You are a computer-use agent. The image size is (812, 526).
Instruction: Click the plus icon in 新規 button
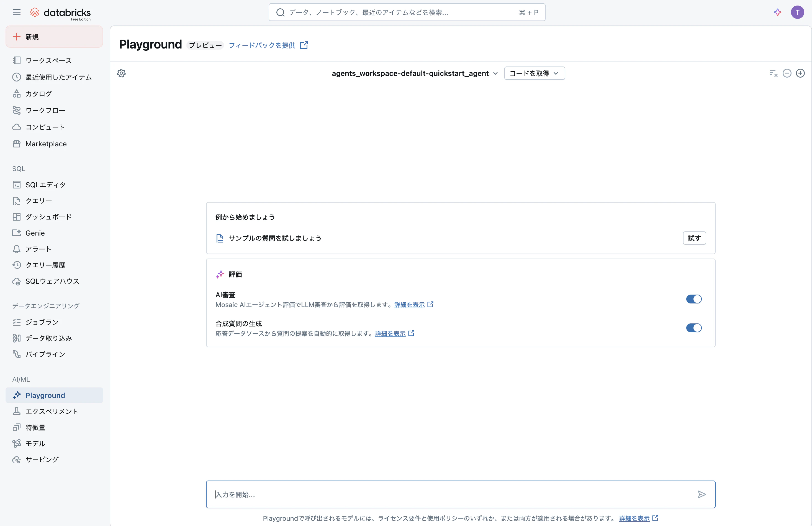coord(16,37)
